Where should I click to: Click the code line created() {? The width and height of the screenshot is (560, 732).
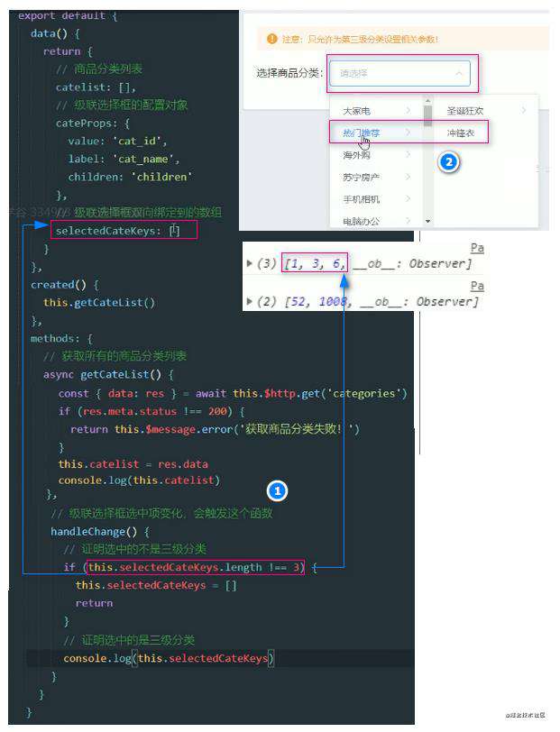click(64, 285)
